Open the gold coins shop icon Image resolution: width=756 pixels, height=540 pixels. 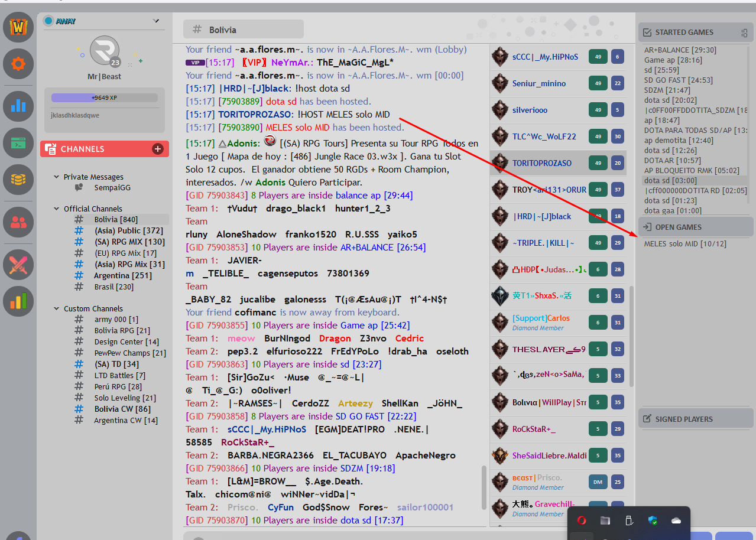tap(18, 180)
